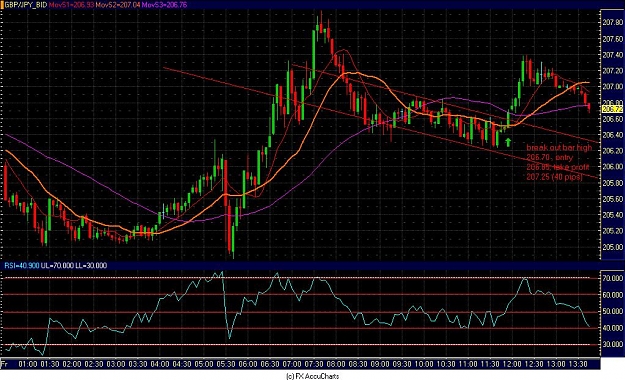The image size is (625, 380).
Task: Click the 205.60 price axis label
Action: point(613,199)
